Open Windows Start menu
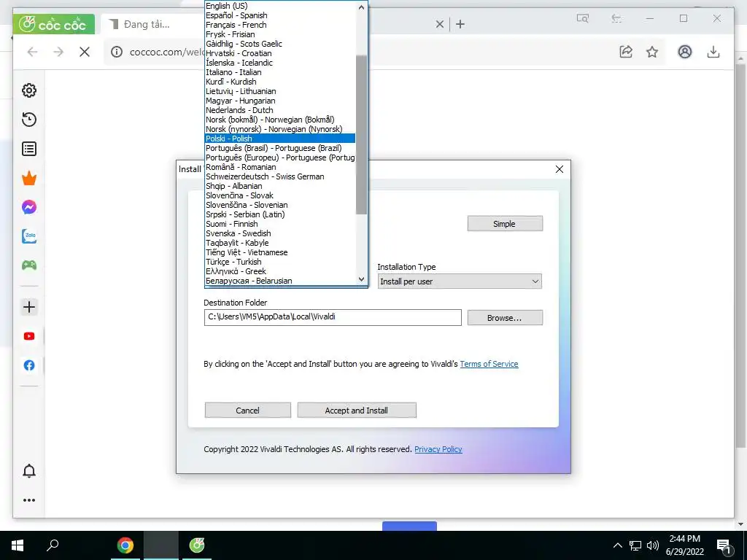The height and width of the screenshot is (560, 747). click(18, 545)
